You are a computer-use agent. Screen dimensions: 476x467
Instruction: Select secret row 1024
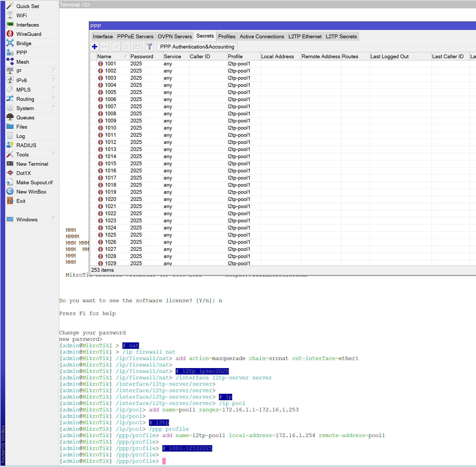click(283, 228)
